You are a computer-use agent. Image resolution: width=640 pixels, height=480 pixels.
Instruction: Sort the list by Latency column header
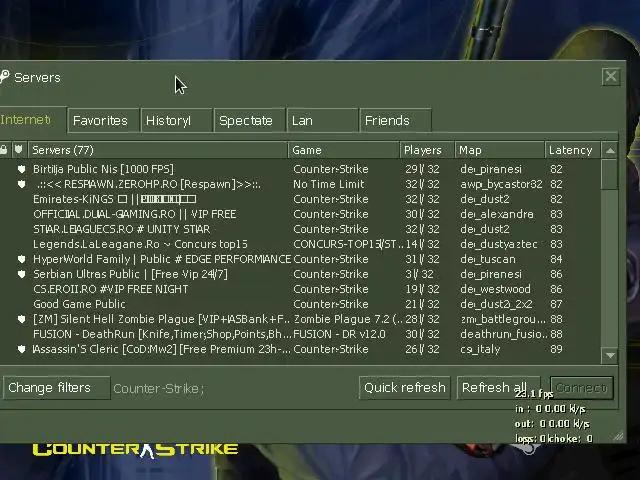(572, 150)
